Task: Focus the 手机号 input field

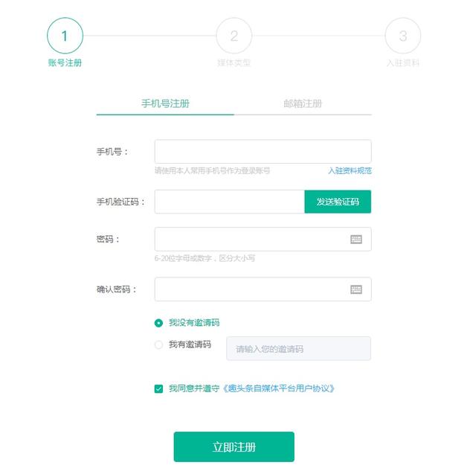Action: 263,152
